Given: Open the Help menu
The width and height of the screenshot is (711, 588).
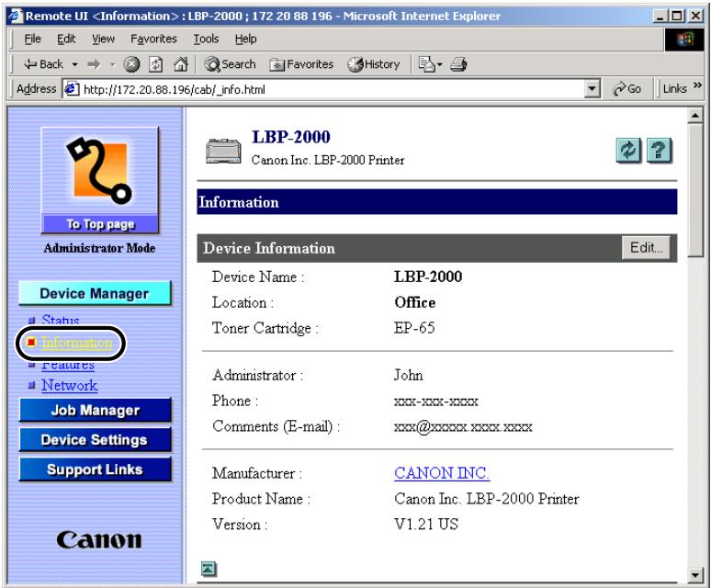Looking at the screenshot, I should (246, 39).
